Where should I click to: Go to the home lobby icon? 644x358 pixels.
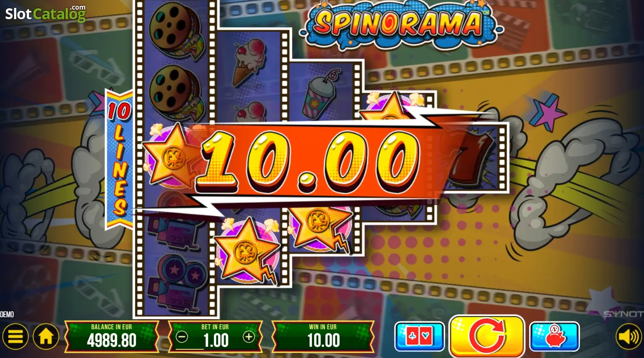pyautogui.click(x=46, y=336)
